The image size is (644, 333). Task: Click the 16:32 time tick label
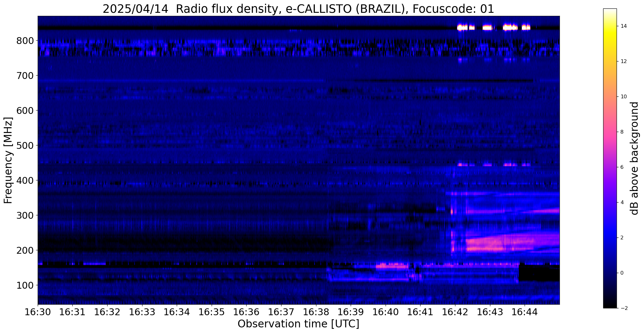107,312
